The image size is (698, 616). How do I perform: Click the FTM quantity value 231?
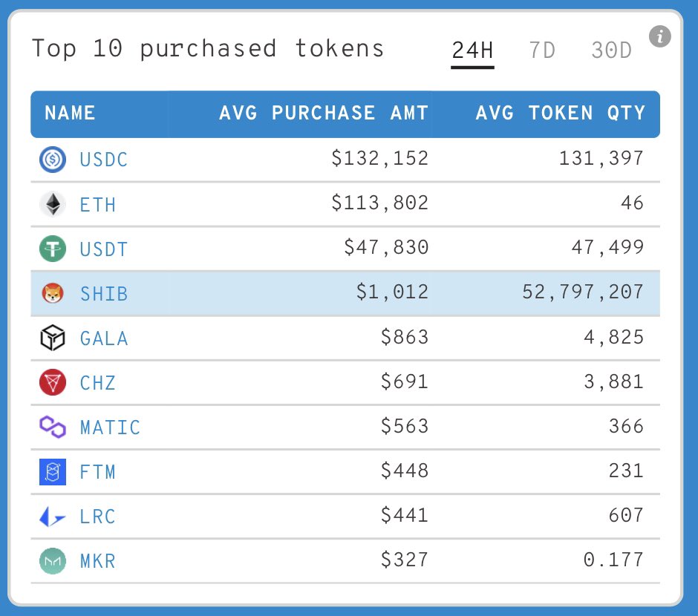point(626,470)
